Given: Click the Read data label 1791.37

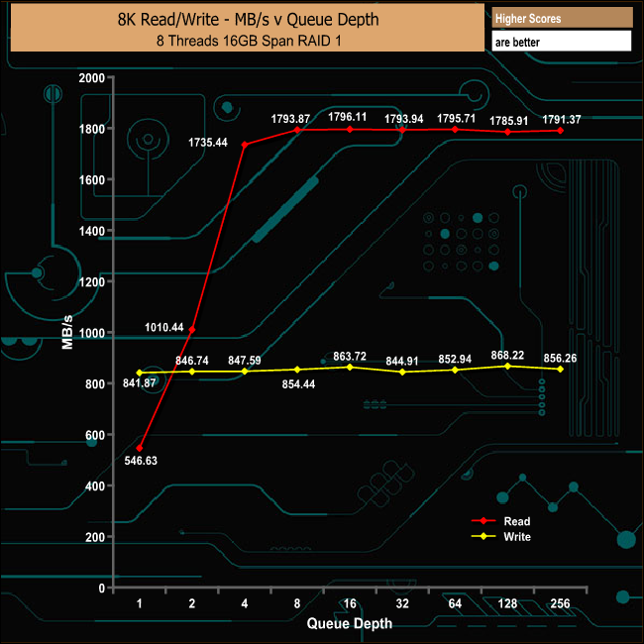Looking at the screenshot, I should tap(562, 120).
